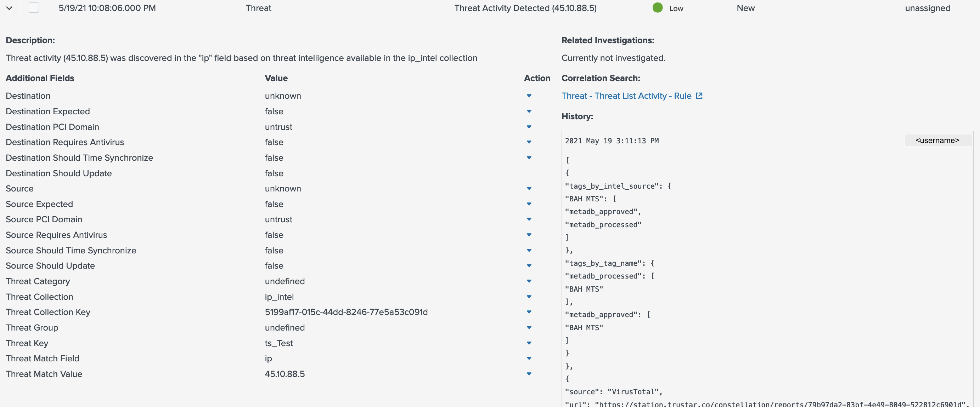
Task: Open action menu for Threat Match Value
Action: (x=529, y=374)
